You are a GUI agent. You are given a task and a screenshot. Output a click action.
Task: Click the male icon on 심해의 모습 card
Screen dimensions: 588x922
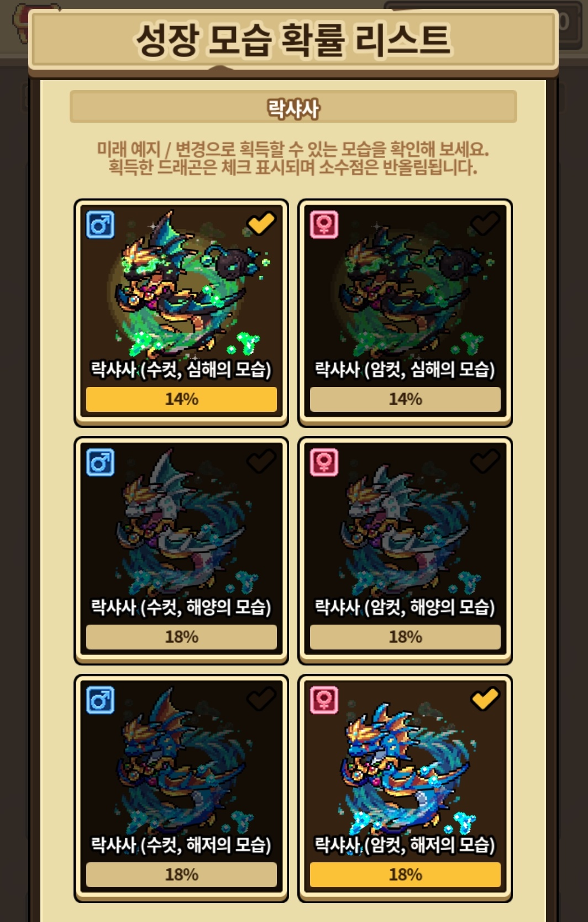coord(101,225)
